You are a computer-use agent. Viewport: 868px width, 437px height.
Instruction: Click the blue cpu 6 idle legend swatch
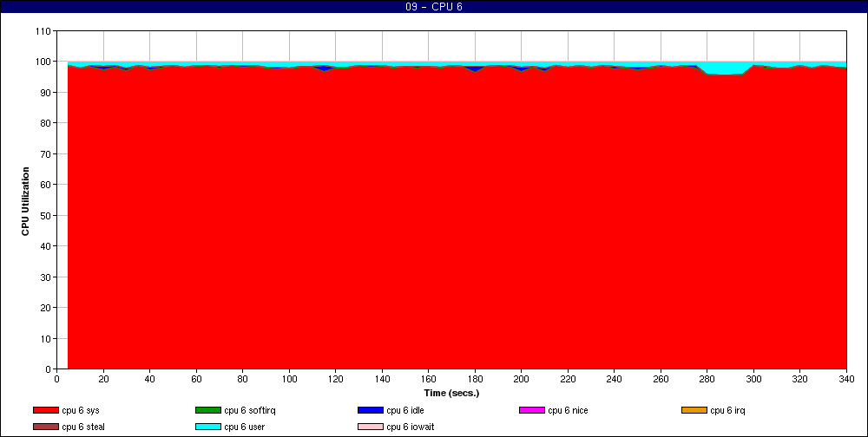(371, 410)
